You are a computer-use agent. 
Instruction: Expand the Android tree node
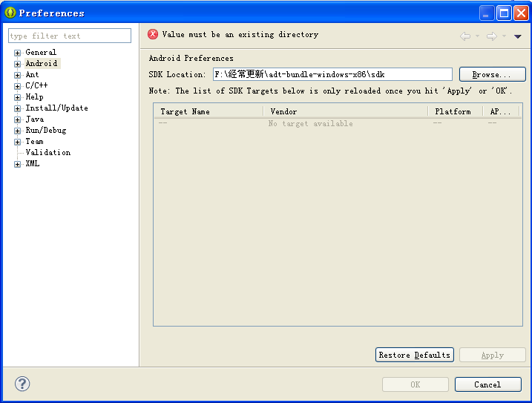coord(17,64)
